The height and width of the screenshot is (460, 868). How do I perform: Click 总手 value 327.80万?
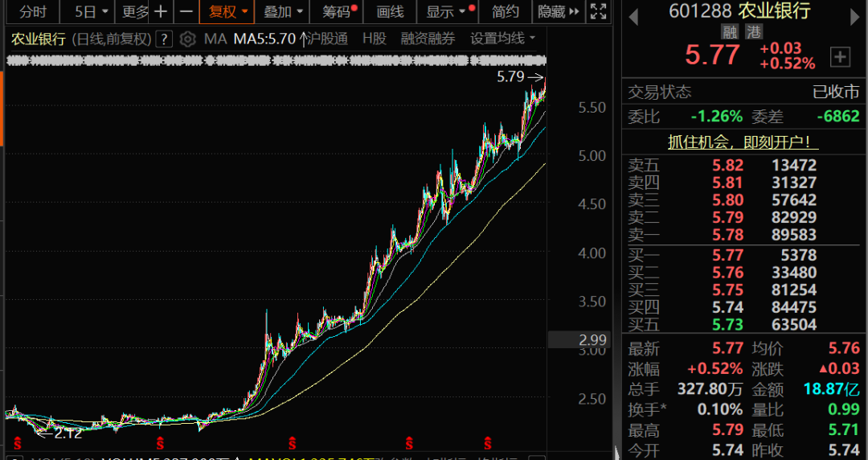(710, 389)
